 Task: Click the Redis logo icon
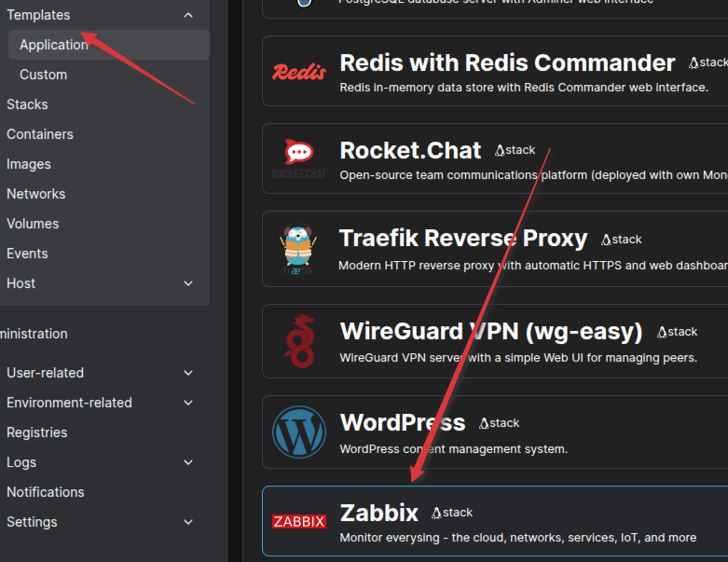pos(299,72)
